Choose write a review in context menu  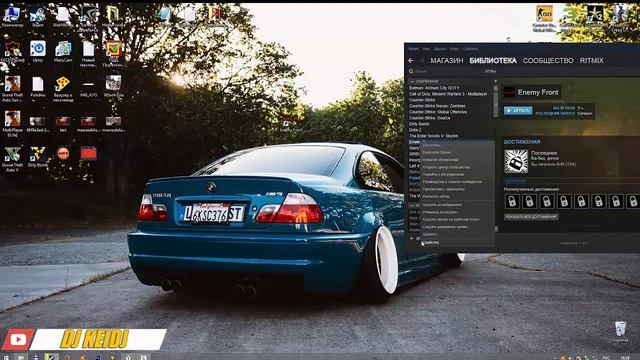tap(457, 196)
